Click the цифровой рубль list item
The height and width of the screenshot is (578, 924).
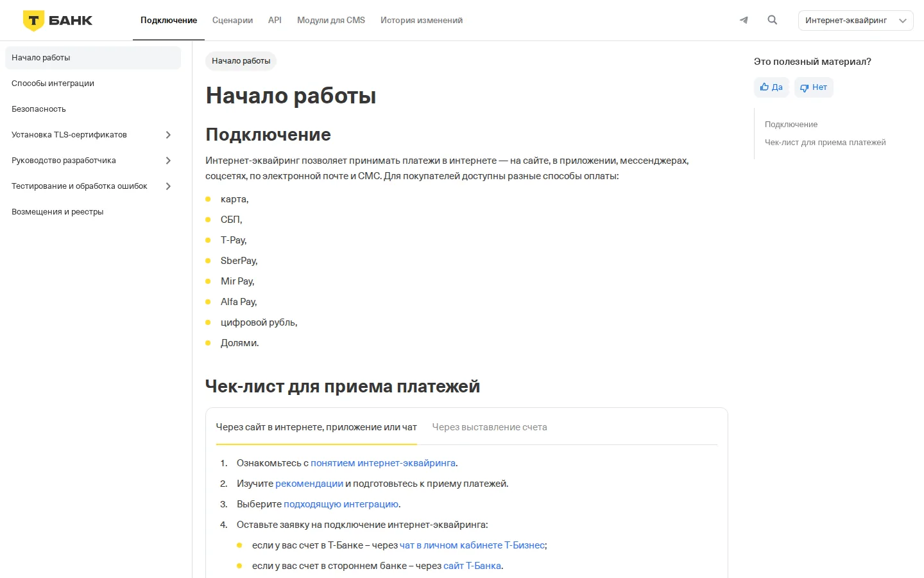[259, 322]
